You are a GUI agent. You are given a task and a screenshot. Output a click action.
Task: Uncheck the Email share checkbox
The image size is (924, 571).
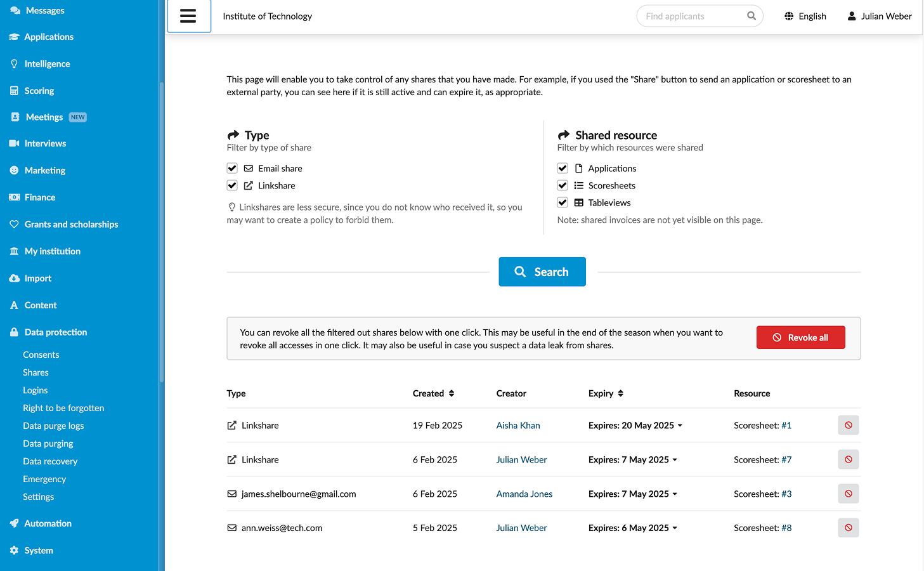pos(232,168)
